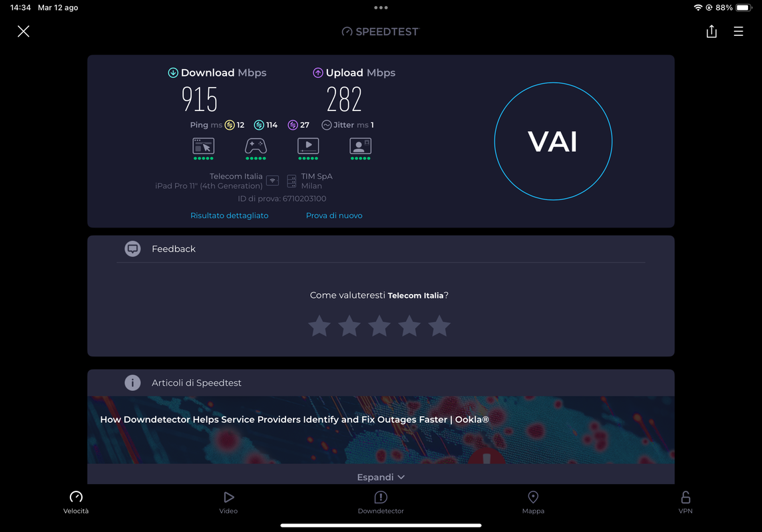
Task: Click the Wi-Fi connection icon beside Telecom Italia
Action: point(273,181)
